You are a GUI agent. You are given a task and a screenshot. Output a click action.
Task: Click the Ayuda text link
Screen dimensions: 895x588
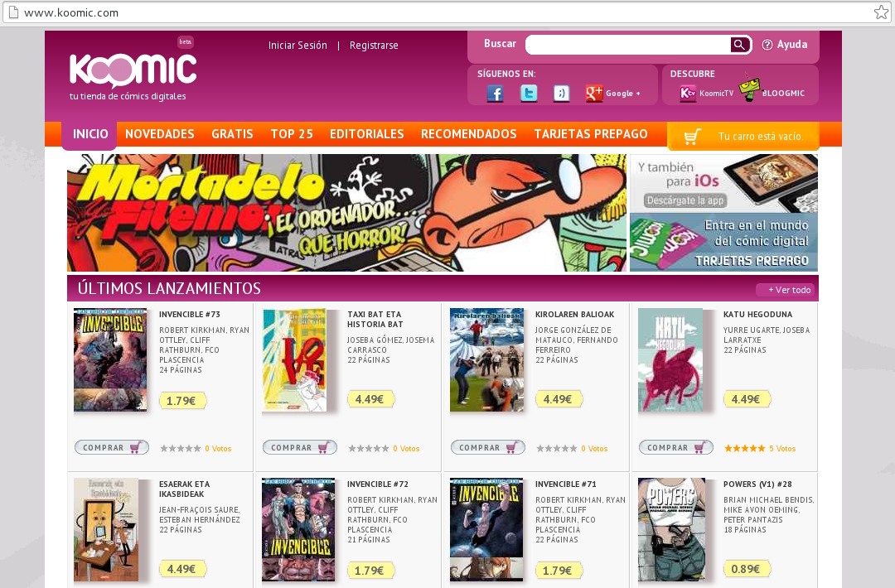pos(792,45)
